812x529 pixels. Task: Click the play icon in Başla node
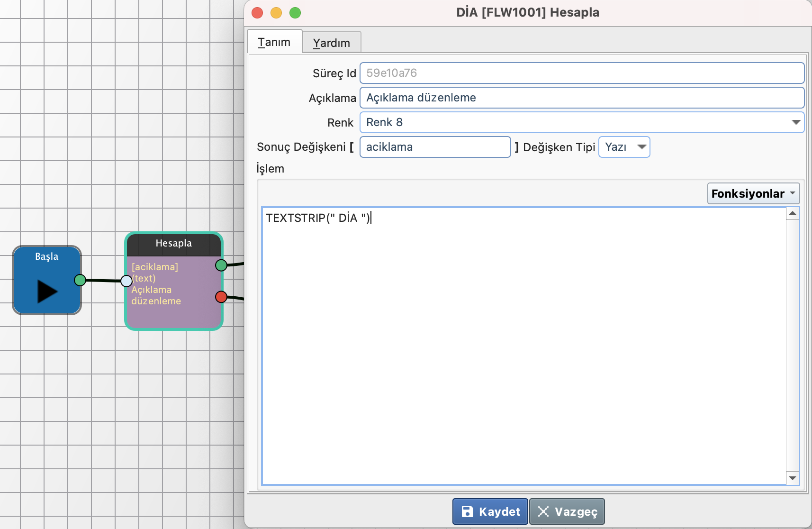[47, 291]
